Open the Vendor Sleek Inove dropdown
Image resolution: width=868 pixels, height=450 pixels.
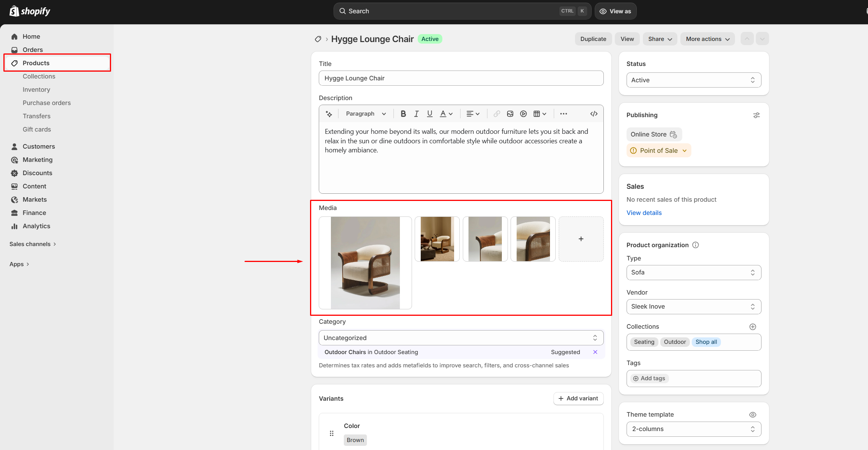tap(694, 307)
